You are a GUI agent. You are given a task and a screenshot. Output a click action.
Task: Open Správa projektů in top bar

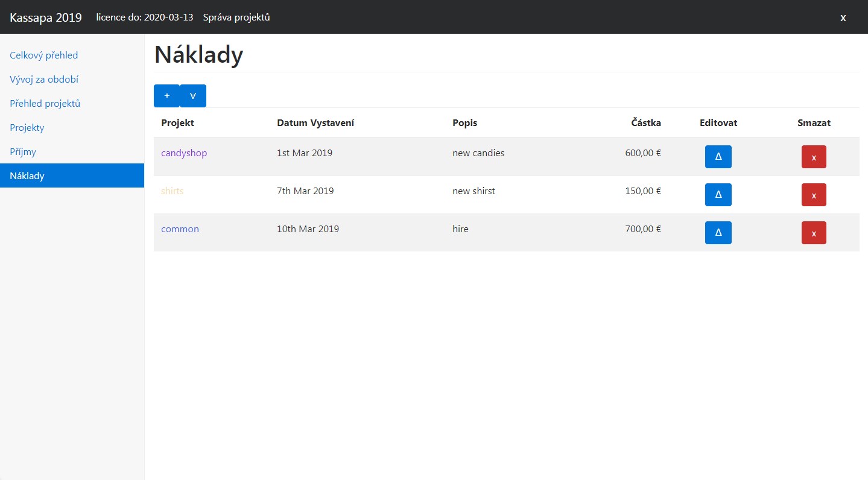tap(236, 17)
